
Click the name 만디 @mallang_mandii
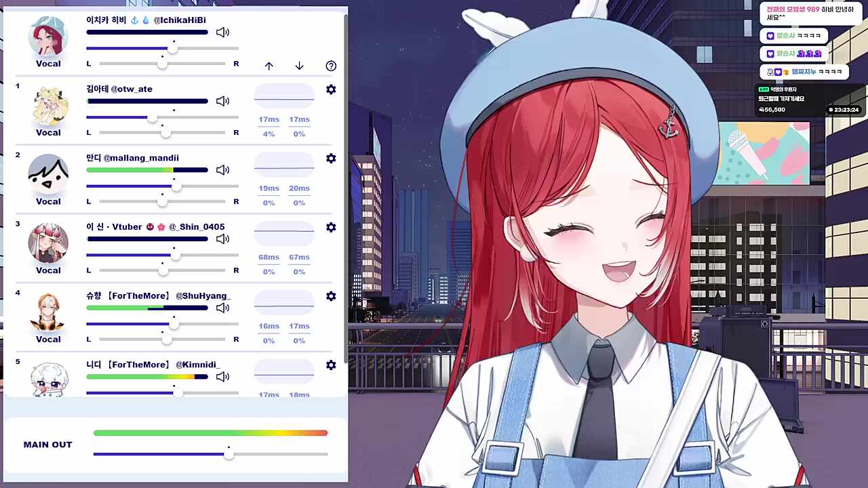[x=132, y=158]
